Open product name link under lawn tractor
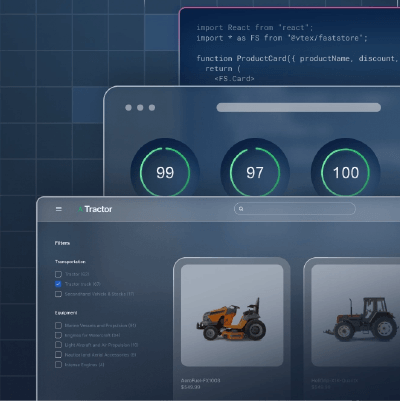Viewport: 400px width, 401px height. pos(200,380)
